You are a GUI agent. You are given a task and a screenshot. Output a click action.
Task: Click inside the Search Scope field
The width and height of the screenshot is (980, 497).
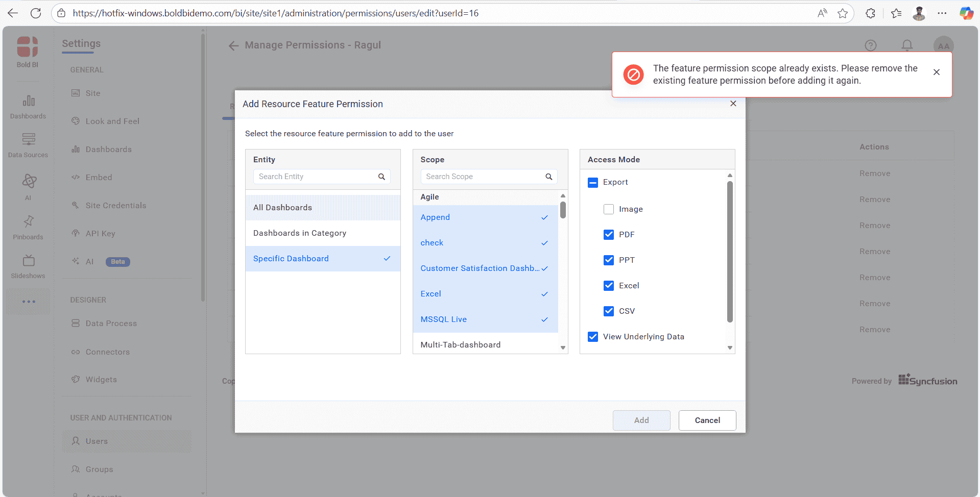(x=483, y=176)
